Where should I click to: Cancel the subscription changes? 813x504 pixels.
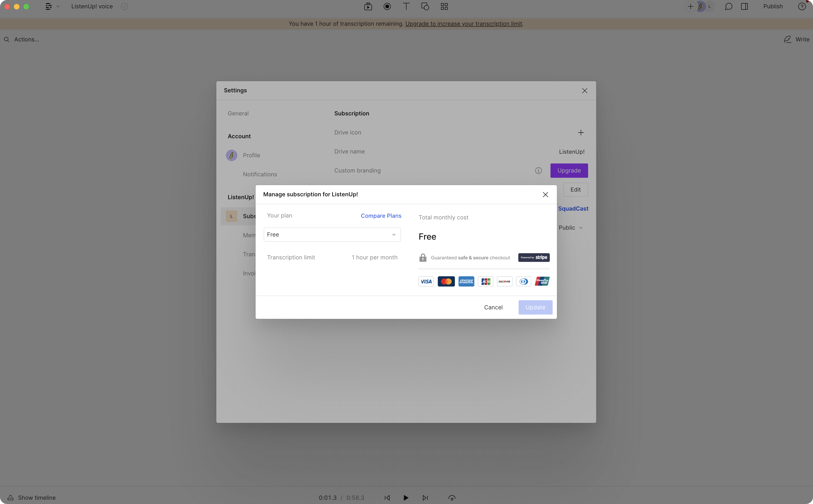493,307
